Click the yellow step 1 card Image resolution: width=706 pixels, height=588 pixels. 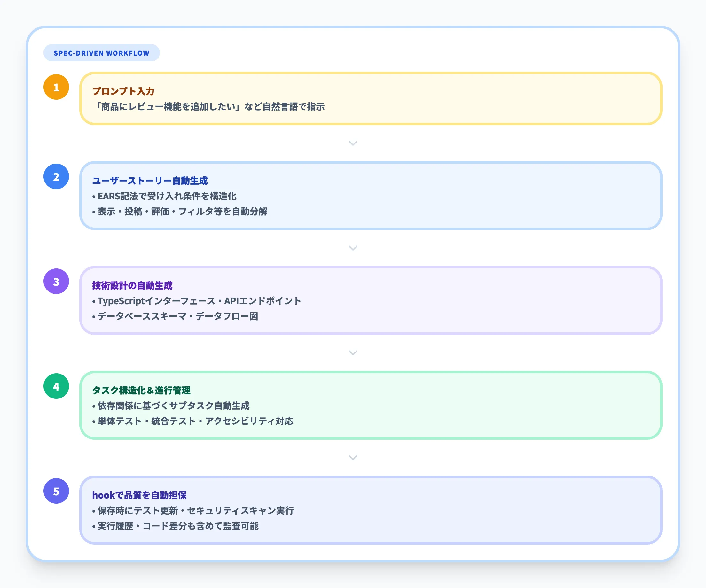point(370,99)
